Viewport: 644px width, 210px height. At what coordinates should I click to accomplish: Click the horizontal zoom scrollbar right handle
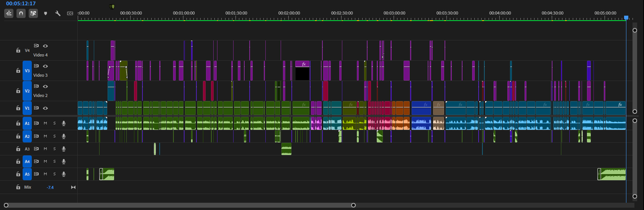pyautogui.click(x=353, y=205)
